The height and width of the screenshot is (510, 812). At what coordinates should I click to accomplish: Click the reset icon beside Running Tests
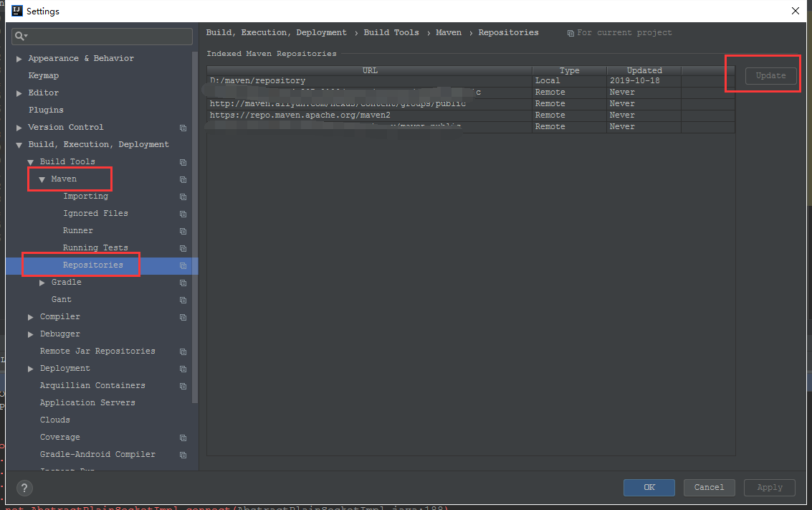(183, 248)
